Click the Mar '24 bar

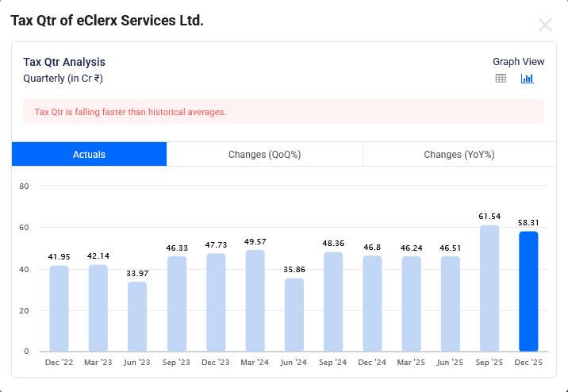(255, 301)
